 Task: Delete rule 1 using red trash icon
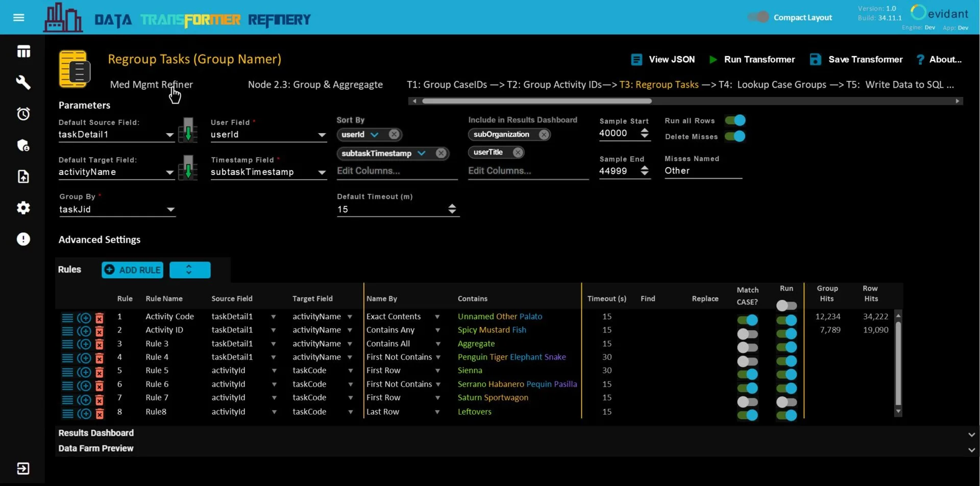pyautogui.click(x=100, y=318)
